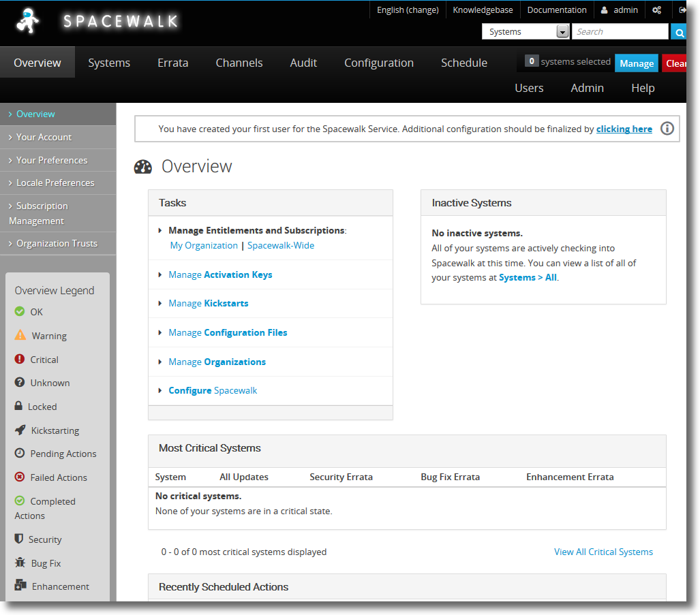
Task: Open Manage Kickstarts link
Action: (x=209, y=303)
